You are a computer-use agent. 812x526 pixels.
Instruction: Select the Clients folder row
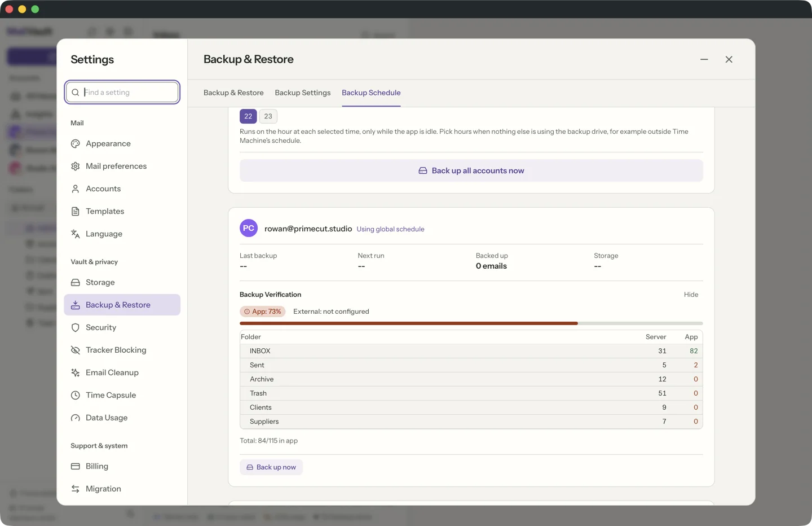[471, 407]
